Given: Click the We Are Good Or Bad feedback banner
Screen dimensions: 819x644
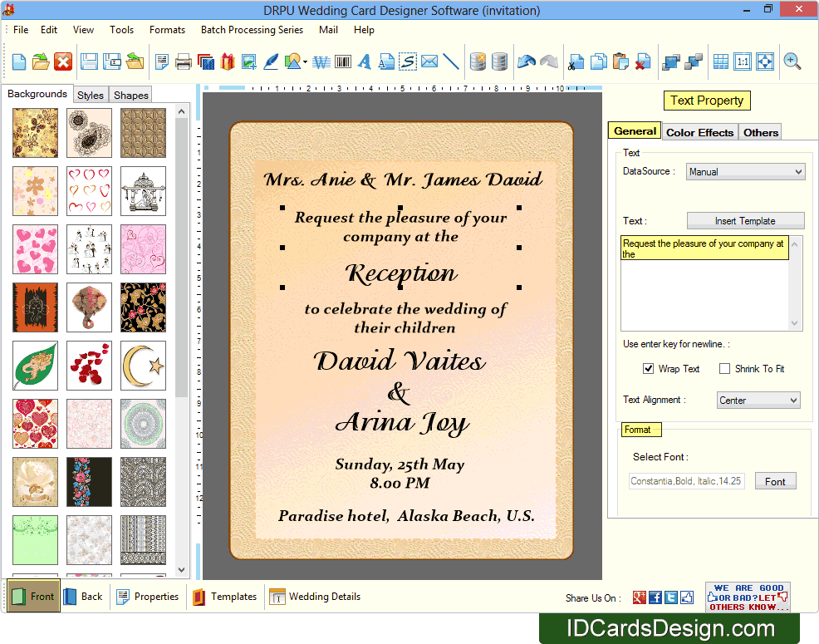Looking at the screenshot, I should coord(748,597).
